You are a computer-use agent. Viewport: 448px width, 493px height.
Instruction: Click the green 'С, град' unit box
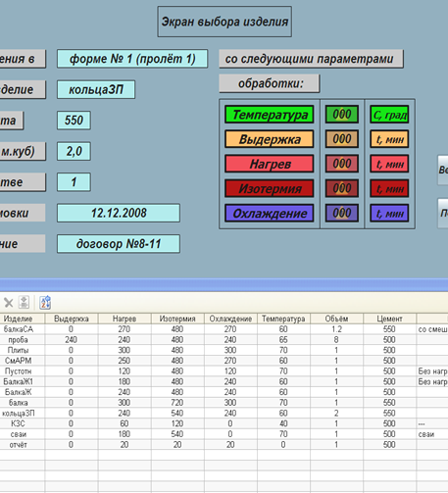(389, 115)
